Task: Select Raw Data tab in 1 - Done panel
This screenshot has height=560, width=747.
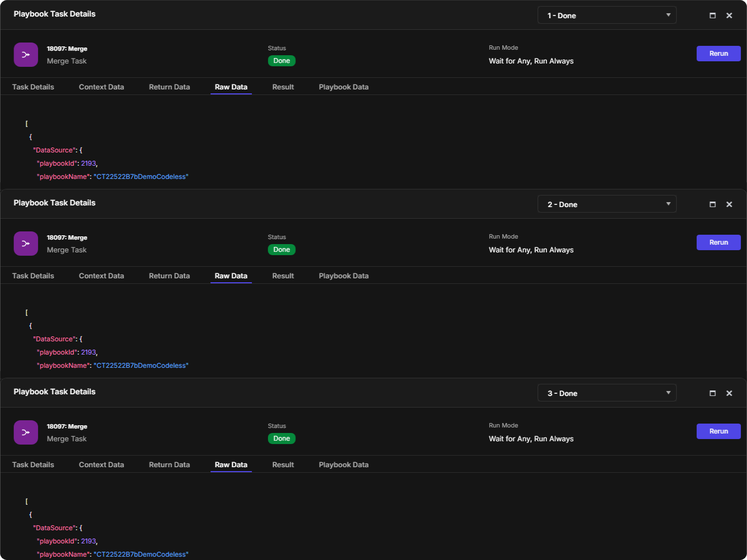Action: (231, 87)
